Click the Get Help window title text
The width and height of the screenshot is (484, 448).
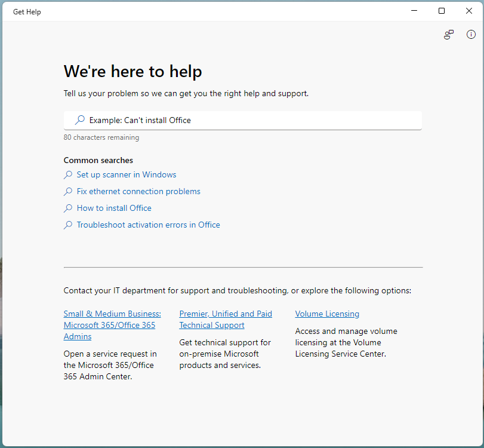[26, 11]
